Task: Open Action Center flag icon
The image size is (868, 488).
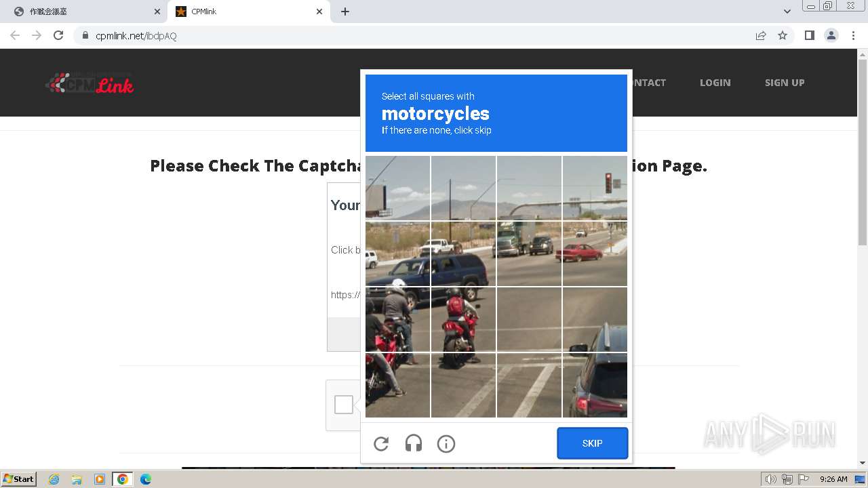Action: point(804,479)
